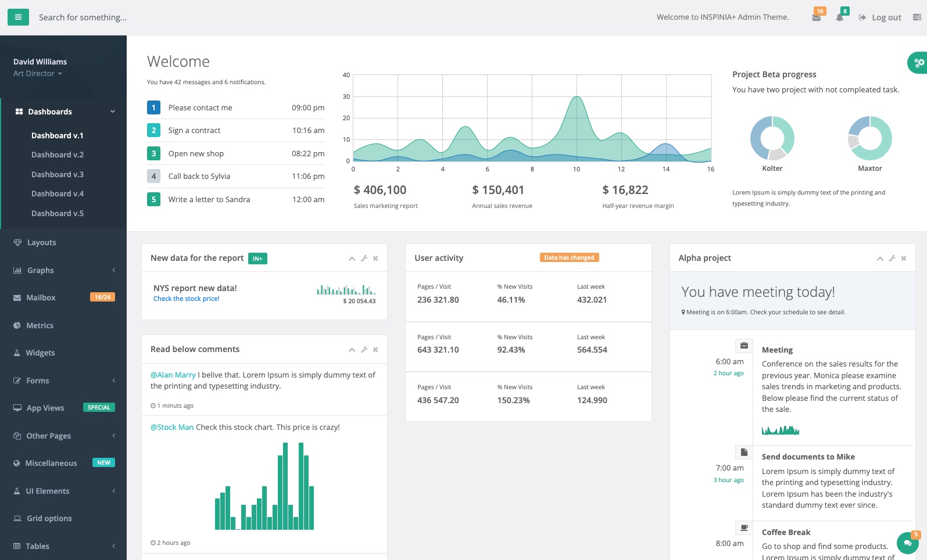Collapse the Alpha project panel

[880, 259]
